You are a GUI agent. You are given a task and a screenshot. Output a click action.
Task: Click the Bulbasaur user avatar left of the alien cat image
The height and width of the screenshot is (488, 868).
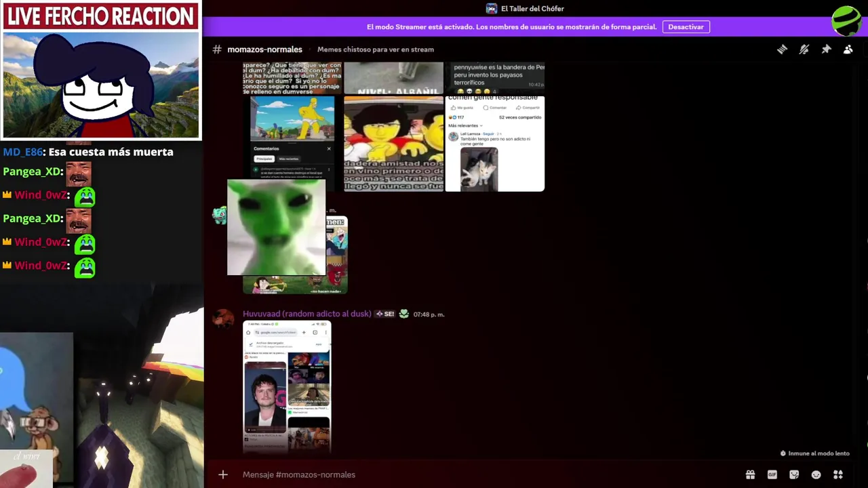click(x=219, y=216)
